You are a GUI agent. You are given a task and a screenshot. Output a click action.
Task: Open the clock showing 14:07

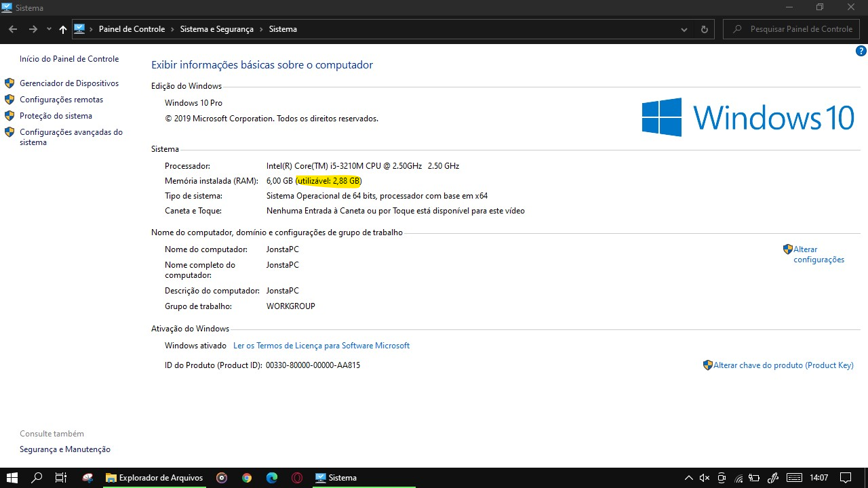pos(819,478)
